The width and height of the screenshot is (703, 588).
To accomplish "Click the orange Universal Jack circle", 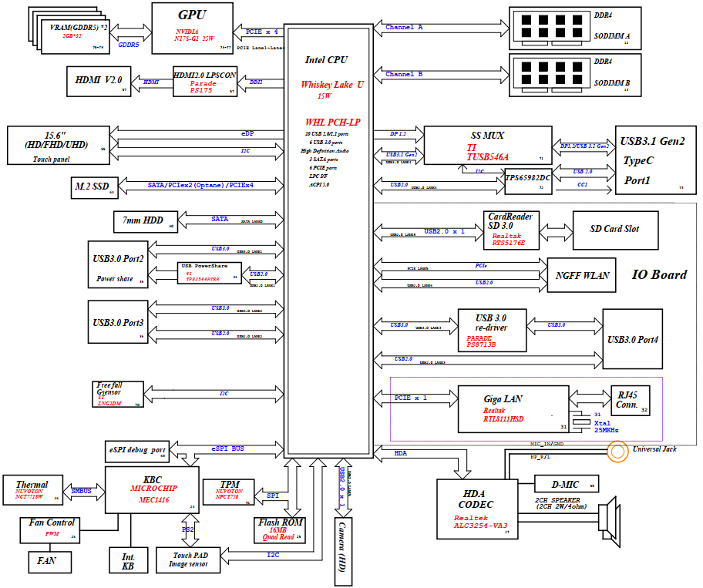I will click(617, 452).
